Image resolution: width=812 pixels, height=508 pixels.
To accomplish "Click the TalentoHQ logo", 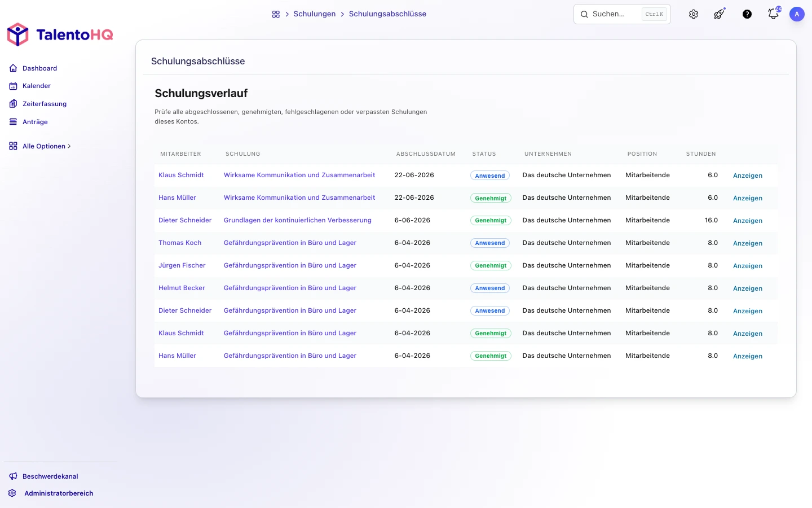I will [x=60, y=34].
